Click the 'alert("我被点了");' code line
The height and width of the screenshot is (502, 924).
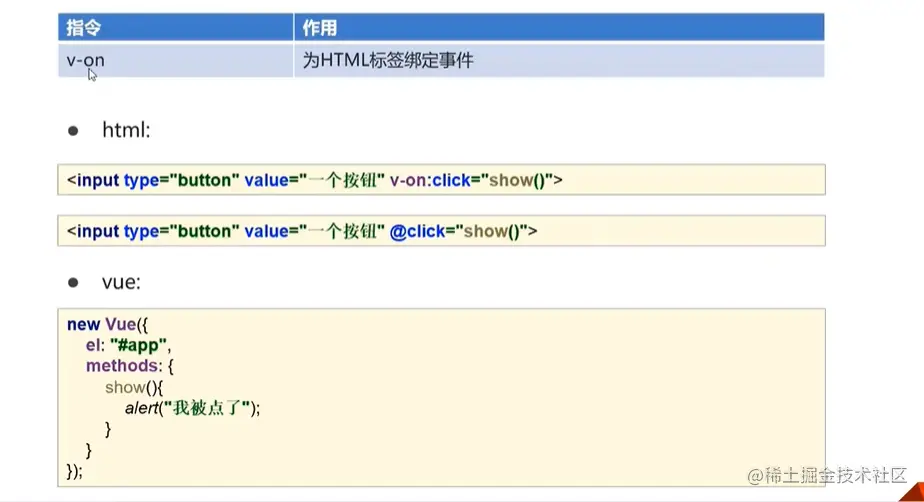point(192,408)
